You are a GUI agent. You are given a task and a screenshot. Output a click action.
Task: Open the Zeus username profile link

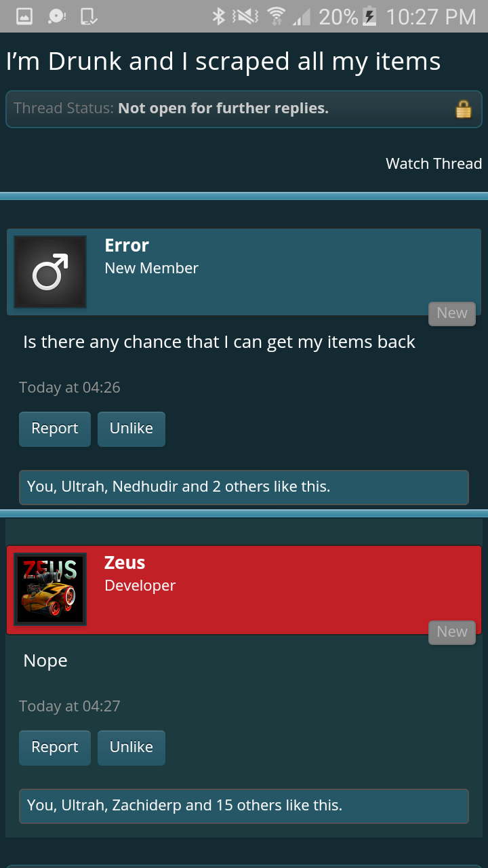(125, 563)
